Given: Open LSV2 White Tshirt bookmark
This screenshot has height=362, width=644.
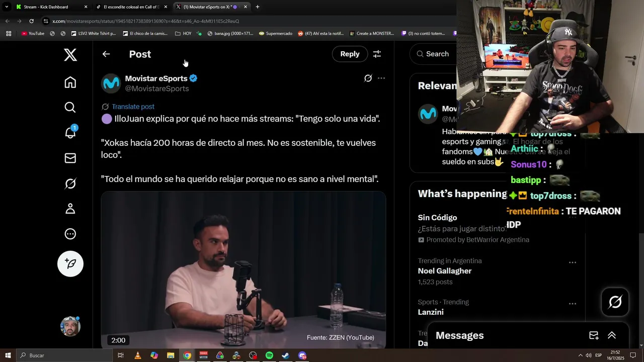Looking at the screenshot, I should click(93, 34).
